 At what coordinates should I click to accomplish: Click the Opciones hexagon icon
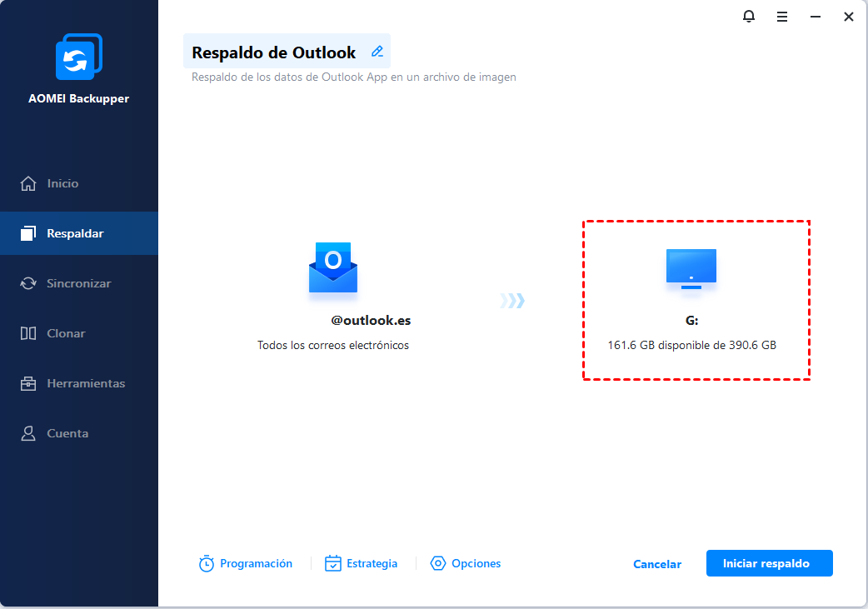point(438,563)
